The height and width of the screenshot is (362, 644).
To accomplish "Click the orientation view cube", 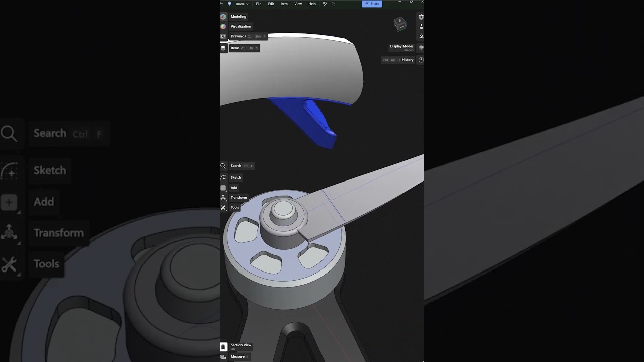I will click(400, 24).
